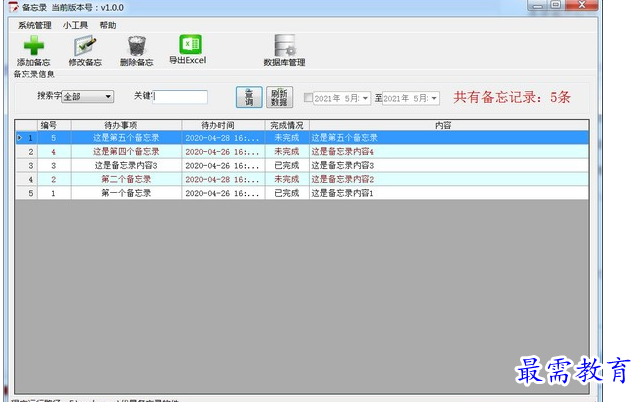Image resolution: width=639 pixels, height=402 pixels.
Task: Select 这是备忘录内容3 in the 待办事项 column
Action: coord(126,166)
